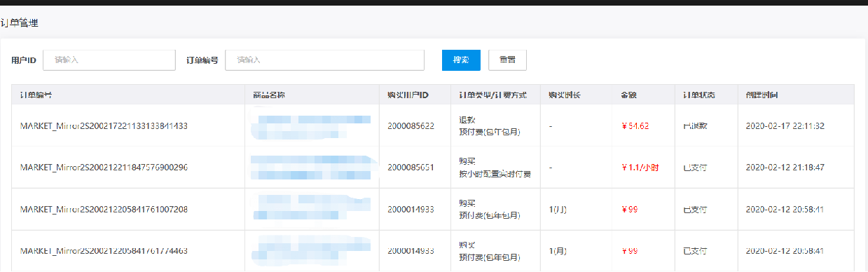Click the 金额 column header
This screenshot has width=868, height=272.
[628, 95]
